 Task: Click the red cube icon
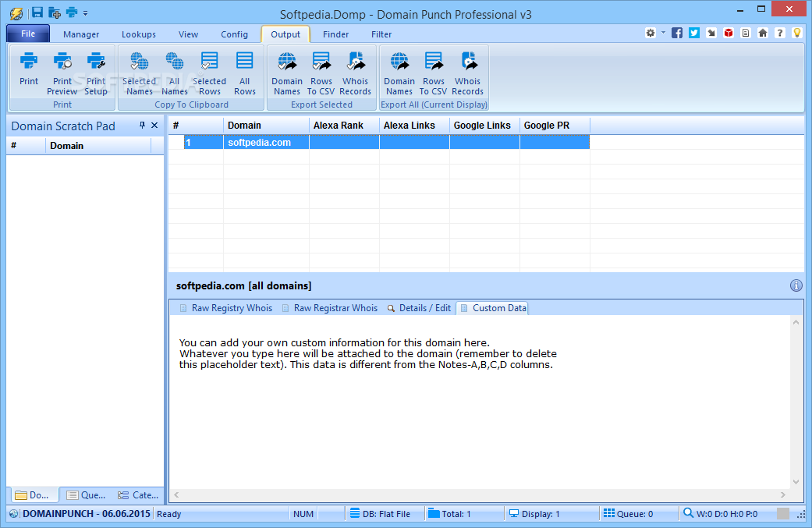click(729, 33)
